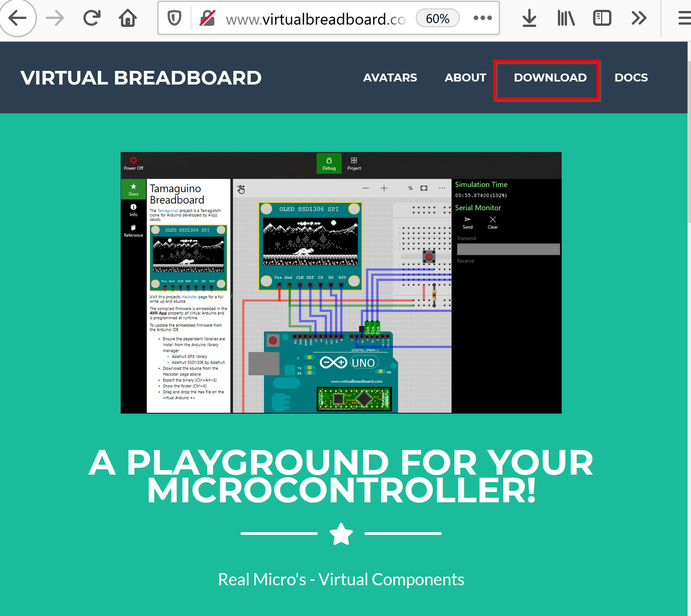The height and width of the screenshot is (616, 691).
Task: Click the app screenshot preview image
Action: [x=341, y=283]
